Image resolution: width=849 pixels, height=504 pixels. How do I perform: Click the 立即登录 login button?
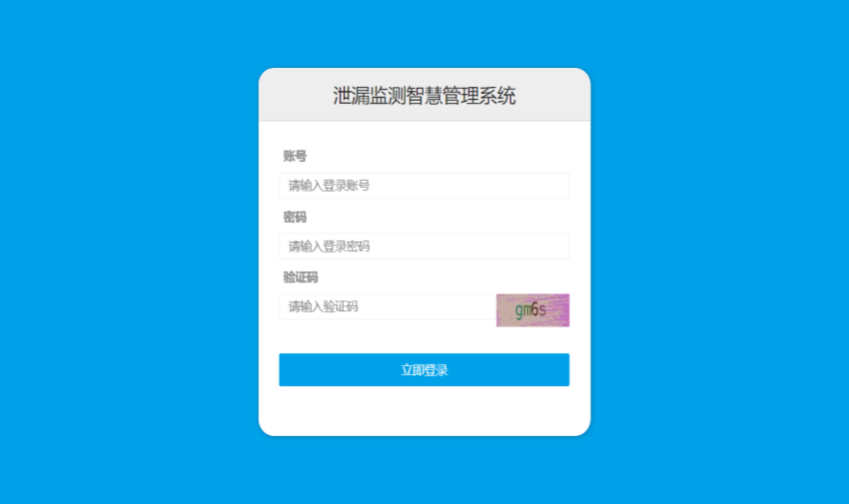(424, 370)
